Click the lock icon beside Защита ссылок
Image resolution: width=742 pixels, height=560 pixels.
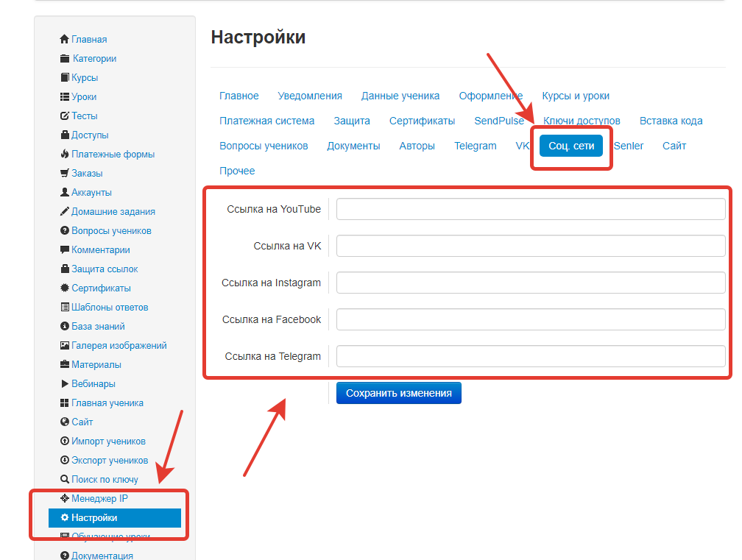[x=65, y=269]
